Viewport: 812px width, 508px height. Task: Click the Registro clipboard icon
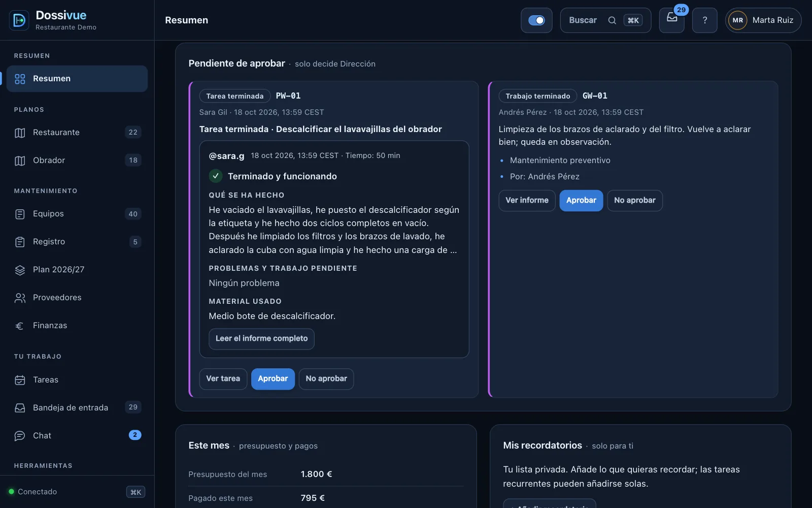pos(20,242)
